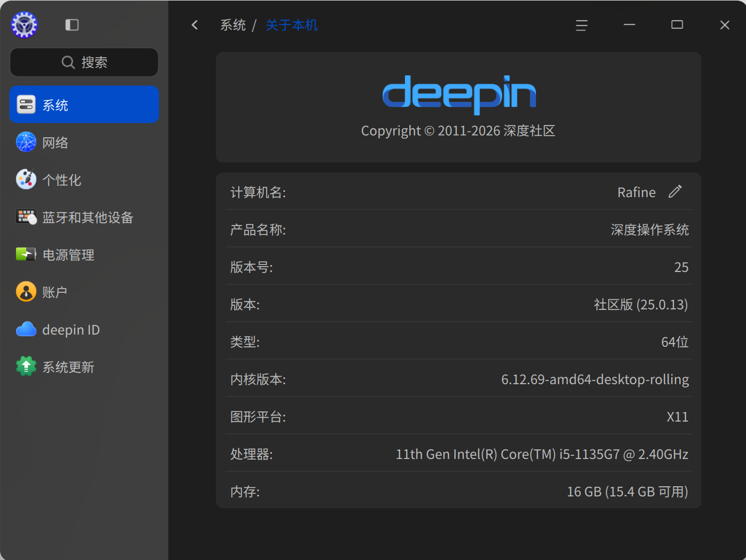The image size is (746, 560).
Task: Open the 网络 network settings icon
Action: (x=26, y=142)
